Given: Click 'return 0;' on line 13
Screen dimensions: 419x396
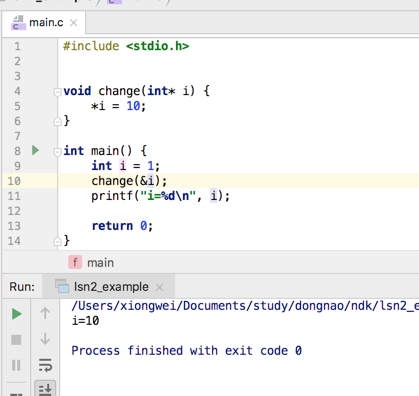Looking at the screenshot, I should click(122, 226).
